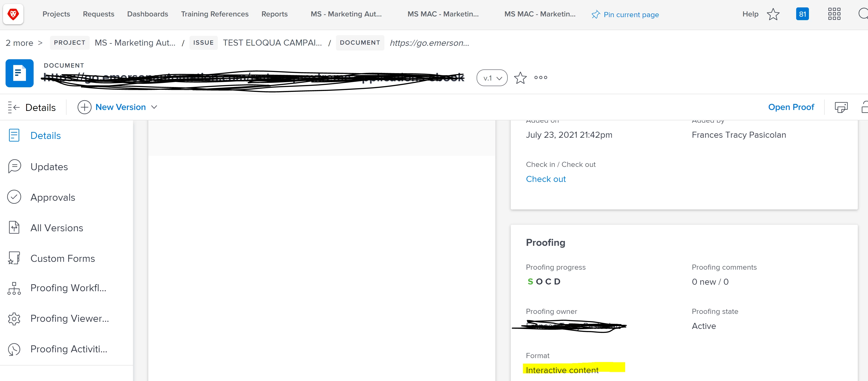Screen dimensions: 868x381
Task: Open the favorites star in top navigation
Action: pyautogui.click(x=773, y=14)
